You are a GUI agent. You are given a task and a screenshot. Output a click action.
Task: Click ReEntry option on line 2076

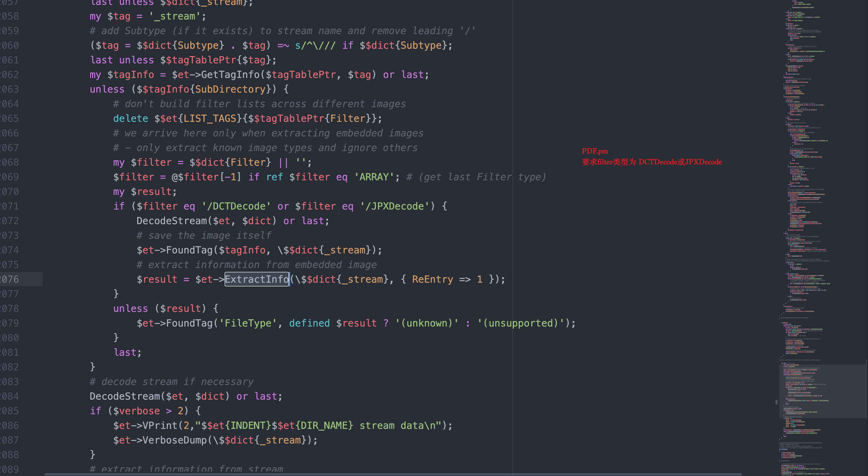432,279
